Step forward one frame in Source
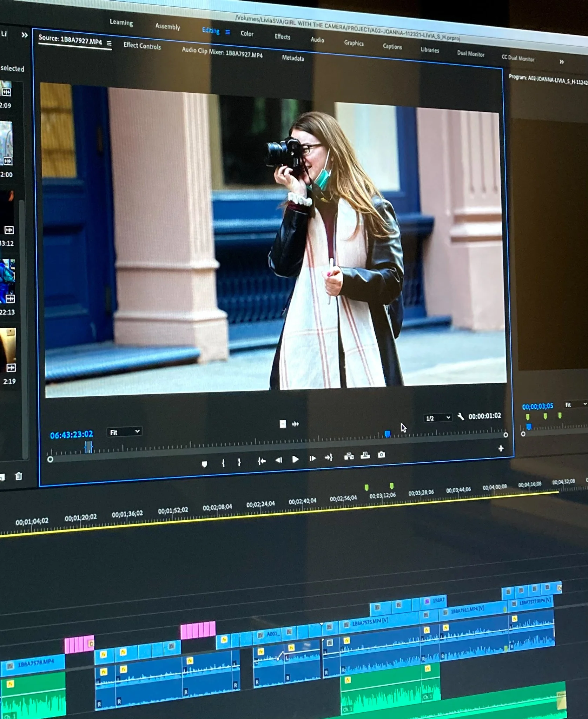This screenshot has width=588, height=719. pyautogui.click(x=312, y=458)
